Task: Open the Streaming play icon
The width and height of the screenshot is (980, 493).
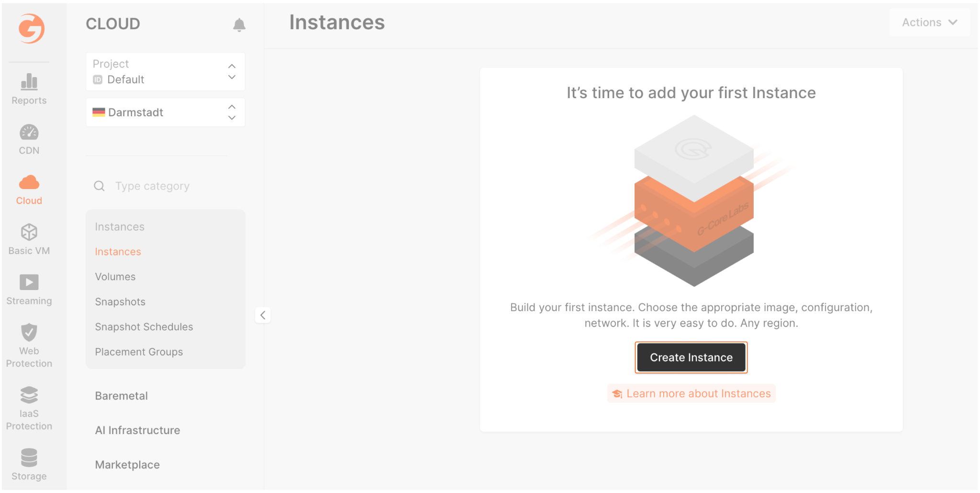Action: pos(29,282)
